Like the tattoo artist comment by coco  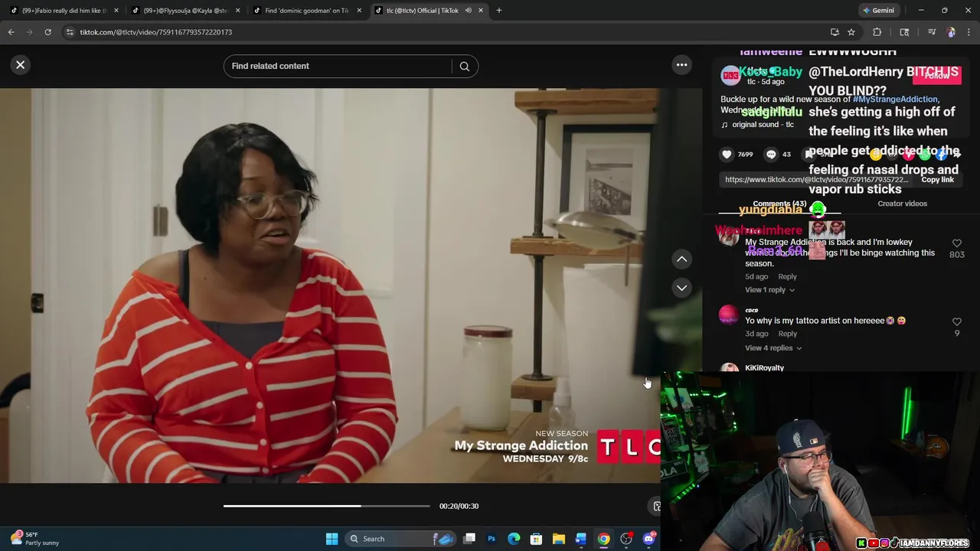956,322
